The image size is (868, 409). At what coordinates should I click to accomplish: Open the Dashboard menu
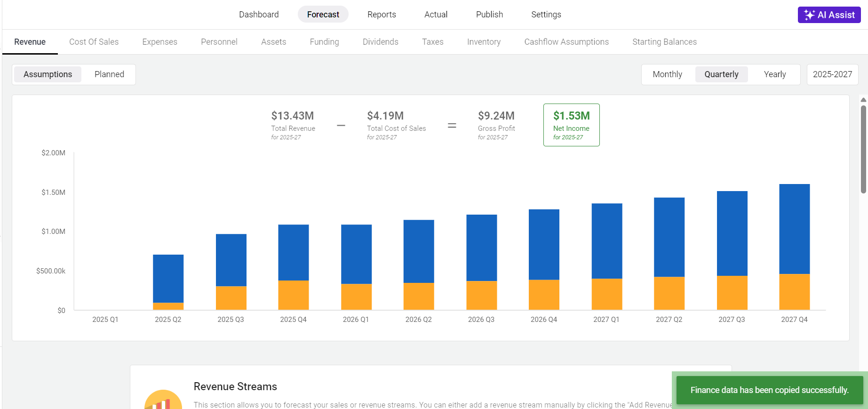pos(259,15)
